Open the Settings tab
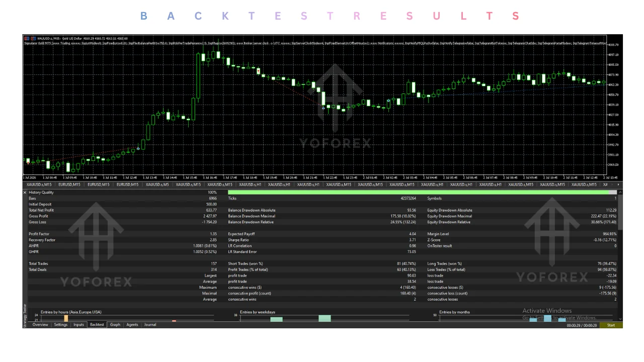 61,325
